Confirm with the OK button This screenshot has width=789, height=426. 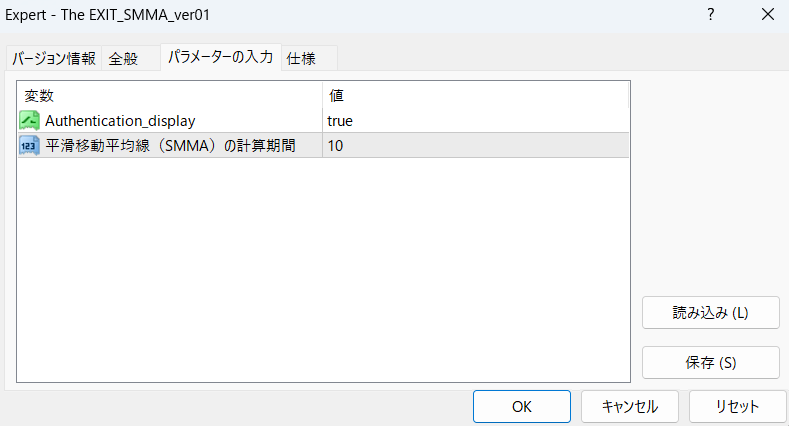(521, 407)
